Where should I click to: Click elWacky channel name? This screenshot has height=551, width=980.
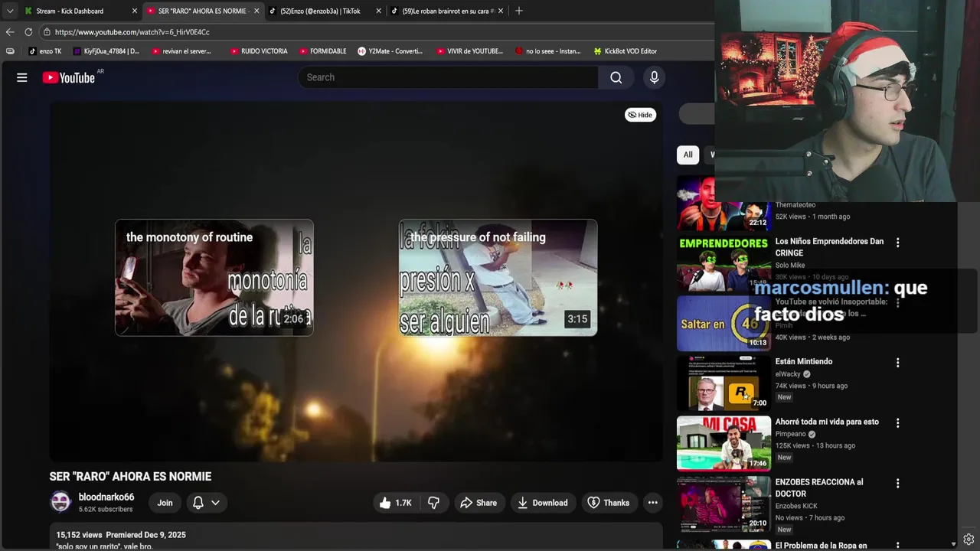(x=788, y=374)
